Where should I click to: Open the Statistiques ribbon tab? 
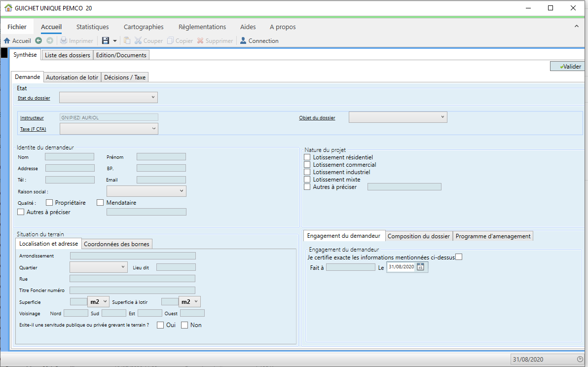tap(93, 27)
